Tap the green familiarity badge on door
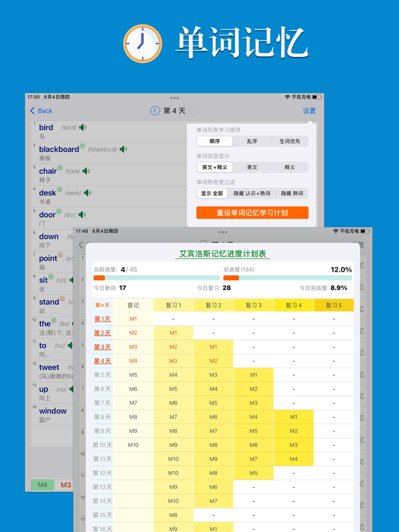399x532 pixels. [59, 212]
